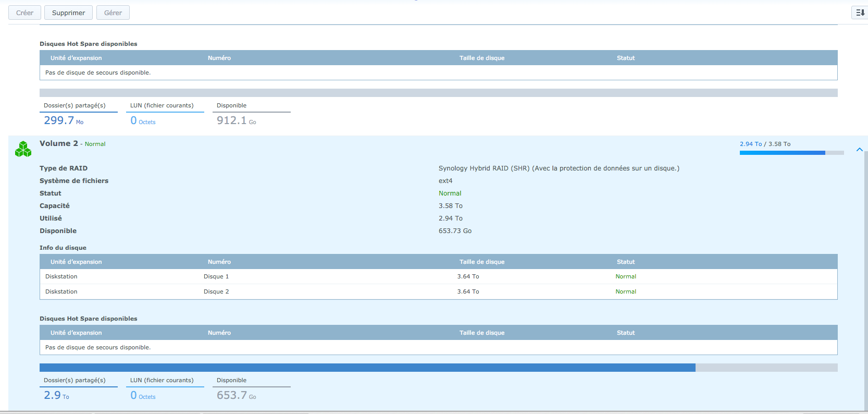Click the green cubes Volume 2 icon
The image size is (868, 414).
pyautogui.click(x=23, y=149)
